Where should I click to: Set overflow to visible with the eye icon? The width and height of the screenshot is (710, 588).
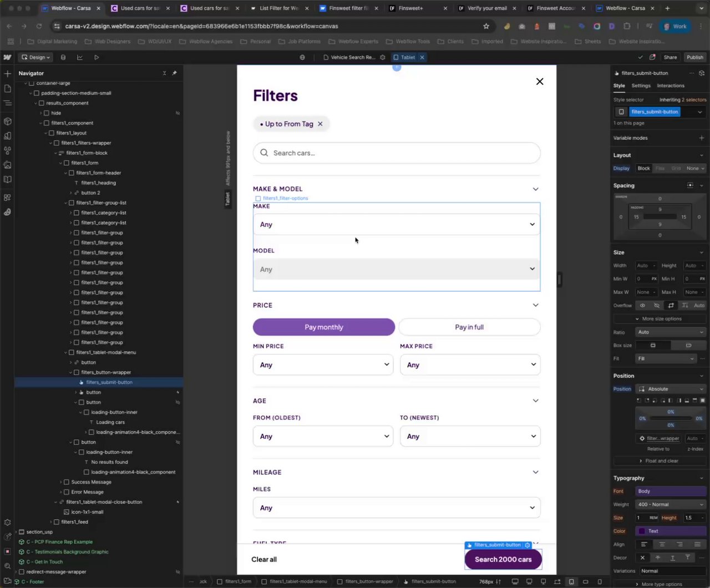[x=642, y=306]
